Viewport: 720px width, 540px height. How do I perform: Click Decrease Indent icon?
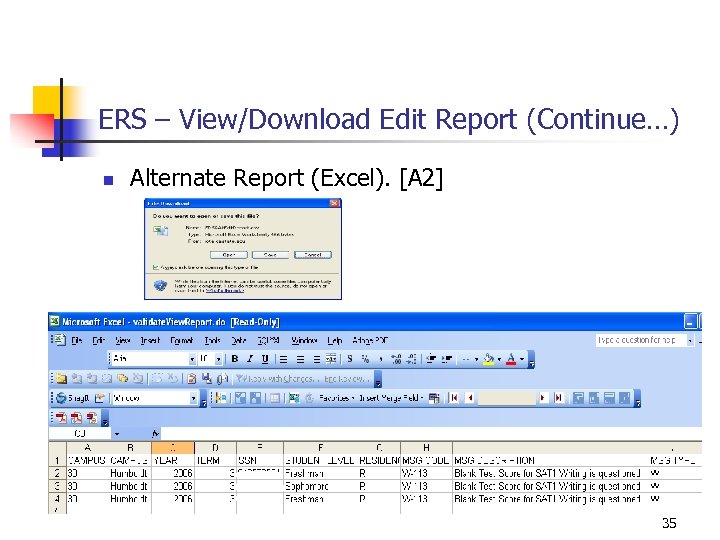[431, 359]
